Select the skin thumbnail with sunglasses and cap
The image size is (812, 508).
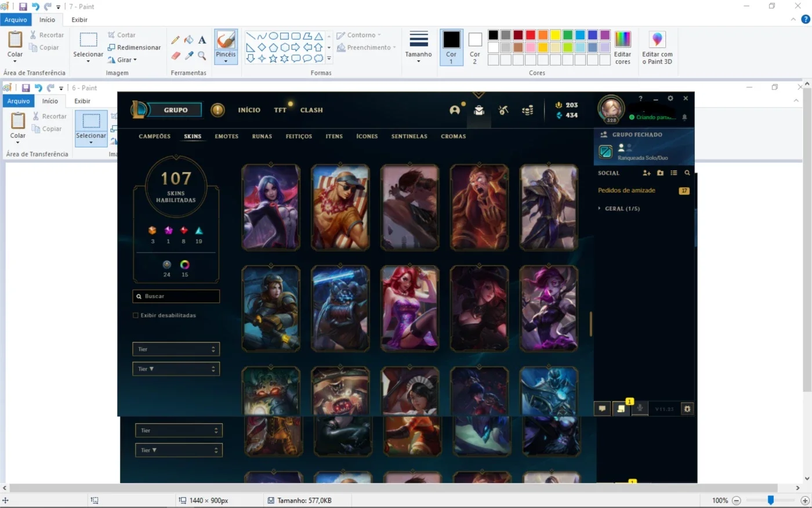[x=340, y=207]
